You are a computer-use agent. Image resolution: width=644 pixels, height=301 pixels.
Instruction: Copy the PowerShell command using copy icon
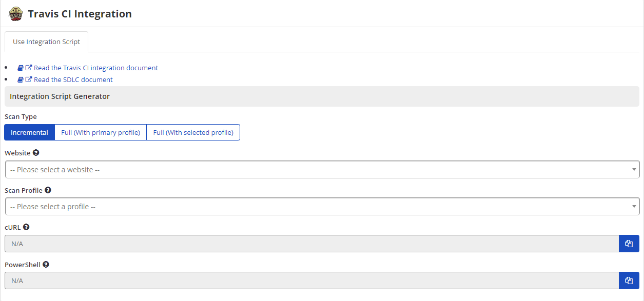coord(629,280)
